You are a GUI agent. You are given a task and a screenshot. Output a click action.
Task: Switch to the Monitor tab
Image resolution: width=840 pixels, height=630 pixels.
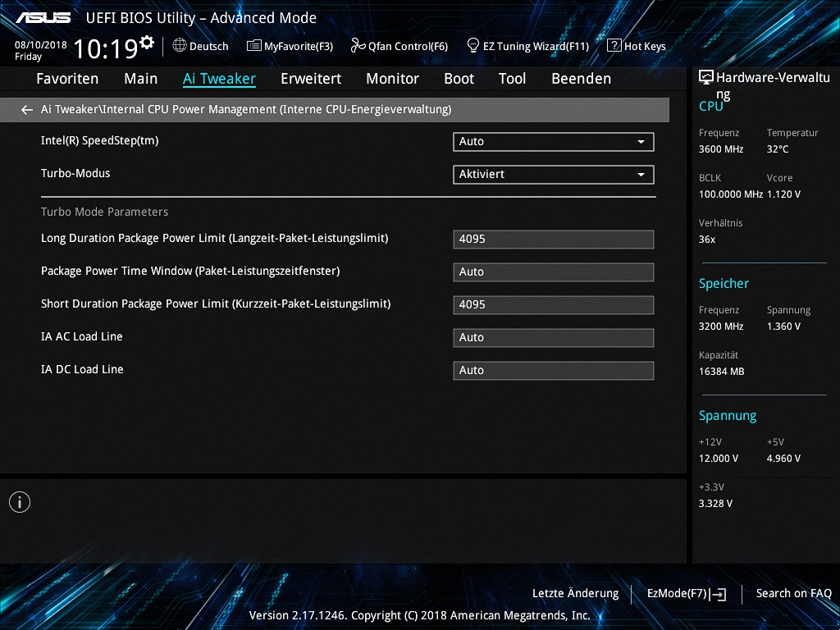tap(393, 79)
